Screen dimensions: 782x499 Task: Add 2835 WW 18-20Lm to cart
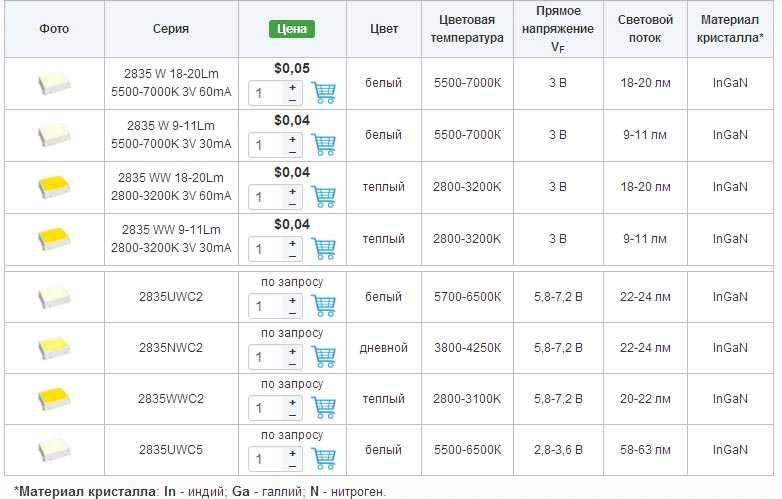tap(323, 196)
